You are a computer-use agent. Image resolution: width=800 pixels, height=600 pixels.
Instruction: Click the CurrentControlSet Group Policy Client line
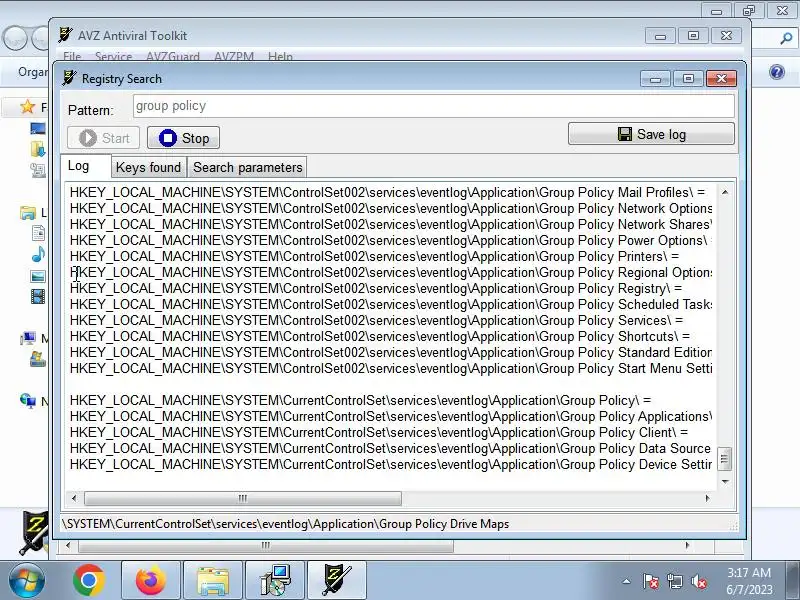379,433
